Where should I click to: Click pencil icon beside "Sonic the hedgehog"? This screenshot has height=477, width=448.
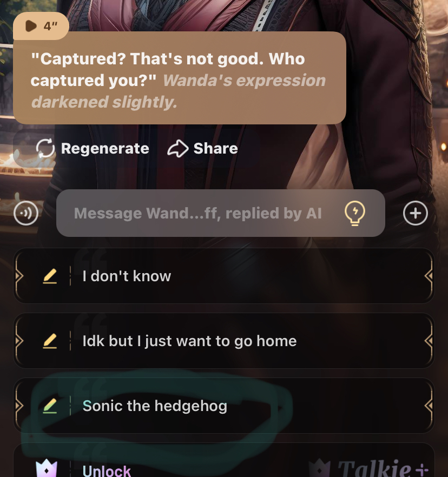[50, 406]
